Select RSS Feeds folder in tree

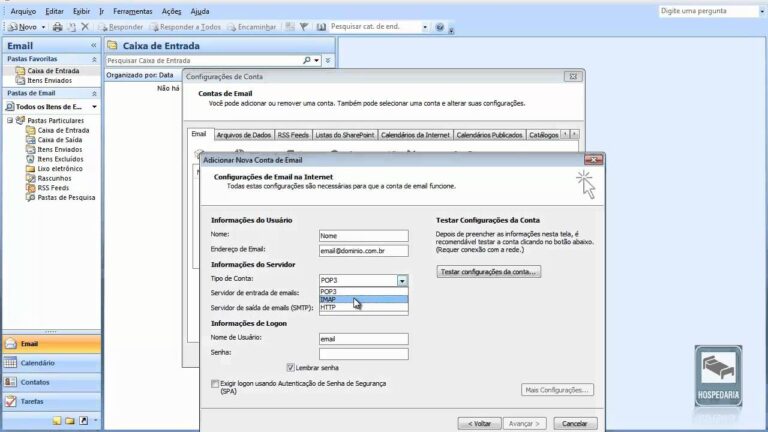[48, 188]
